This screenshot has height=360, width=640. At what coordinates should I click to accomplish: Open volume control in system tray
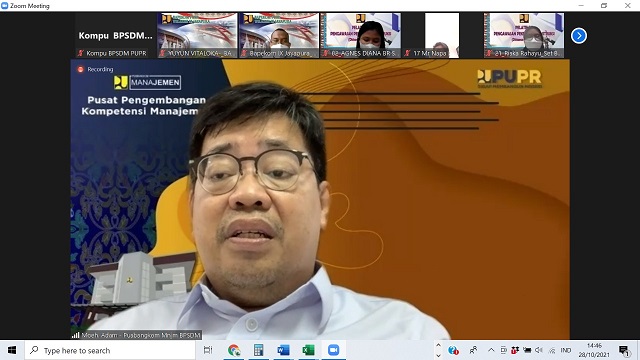[539, 350]
